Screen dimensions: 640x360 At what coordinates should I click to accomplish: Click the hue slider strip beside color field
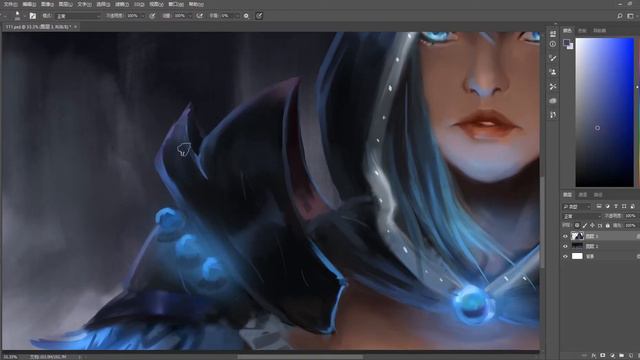click(x=638, y=112)
